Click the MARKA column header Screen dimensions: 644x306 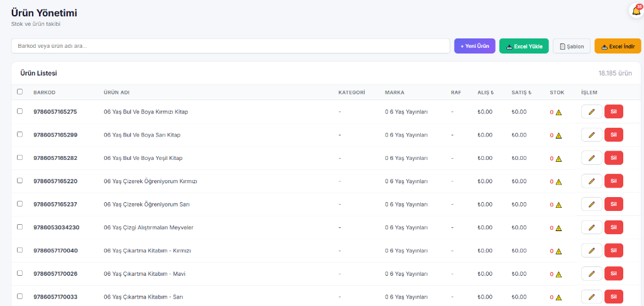(395, 93)
